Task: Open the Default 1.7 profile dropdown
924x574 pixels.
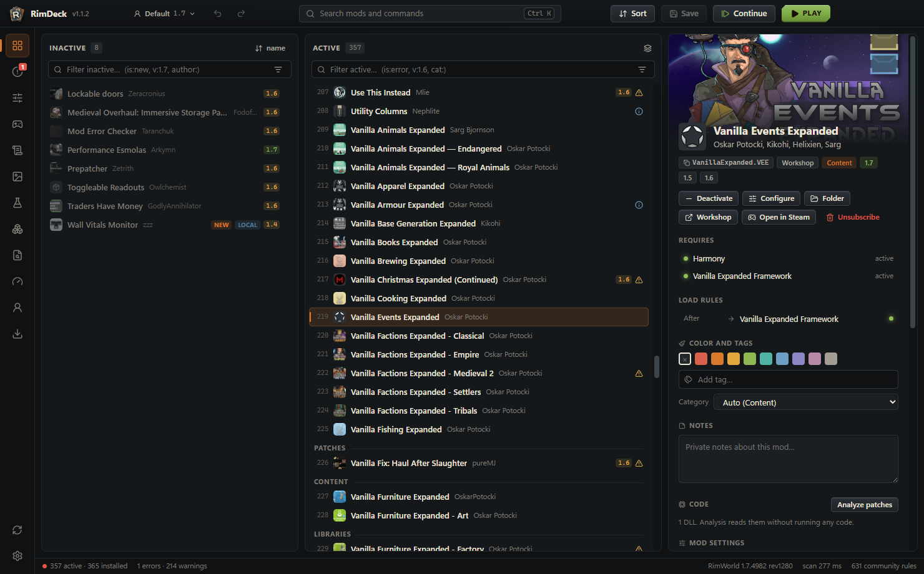Action: 164,14
